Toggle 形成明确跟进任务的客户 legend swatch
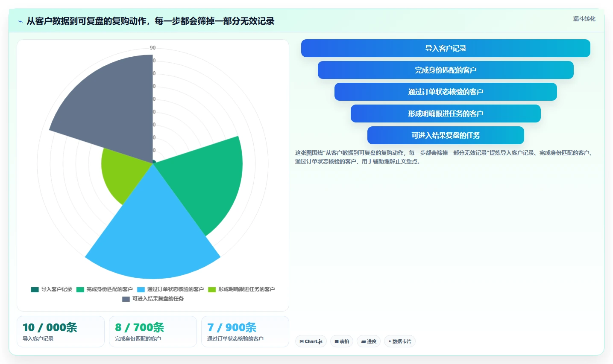Viewport: 613px width, 364px height. [x=212, y=289]
